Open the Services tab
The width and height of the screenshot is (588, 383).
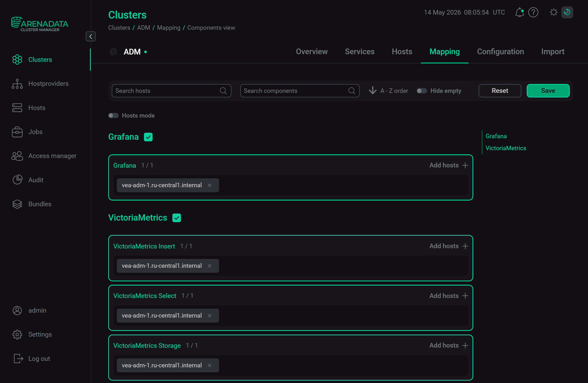pos(360,52)
